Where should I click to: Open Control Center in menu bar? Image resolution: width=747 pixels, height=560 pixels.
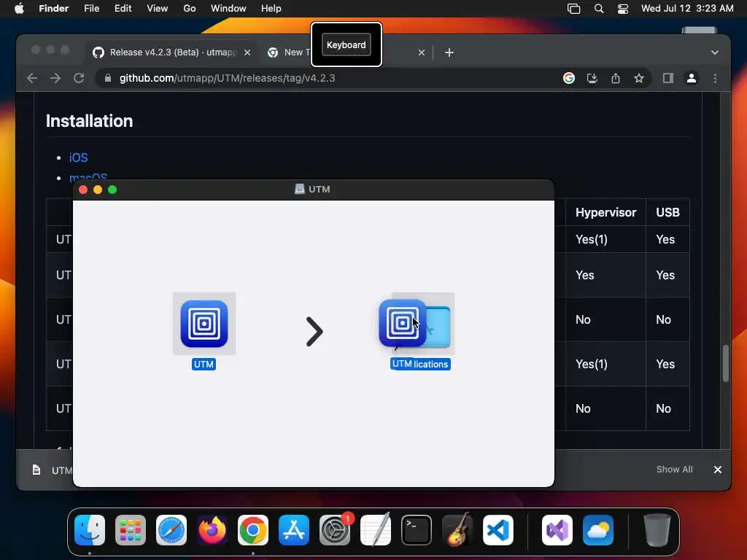point(623,9)
